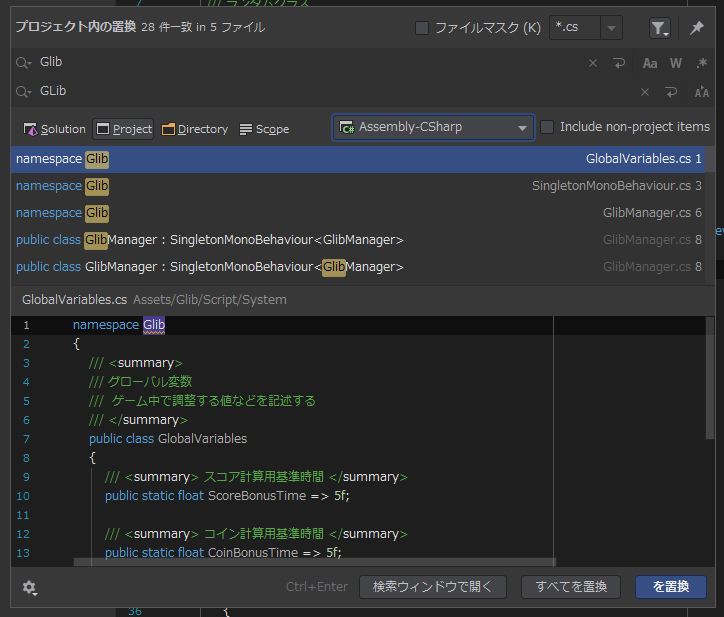Open search history magnifier dropdown for Glib
The image size is (724, 617).
point(24,63)
